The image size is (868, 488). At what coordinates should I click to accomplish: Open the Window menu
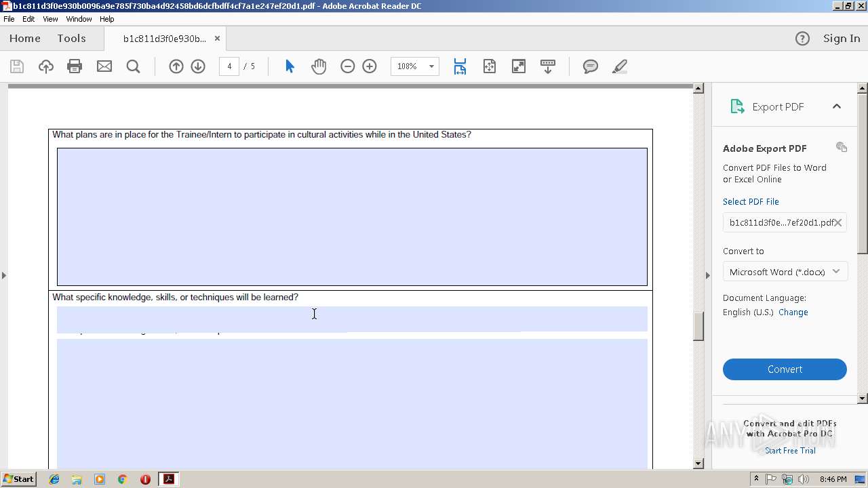point(79,19)
